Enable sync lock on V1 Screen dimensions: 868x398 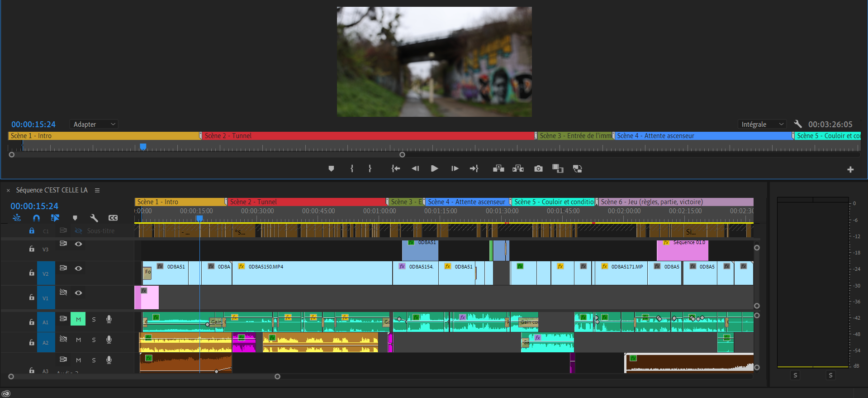click(x=63, y=293)
